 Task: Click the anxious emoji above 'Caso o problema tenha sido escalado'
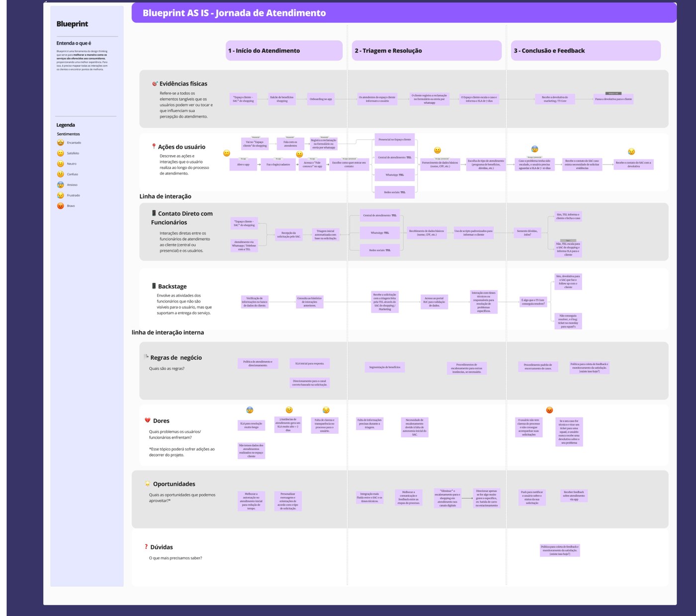pos(534,149)
